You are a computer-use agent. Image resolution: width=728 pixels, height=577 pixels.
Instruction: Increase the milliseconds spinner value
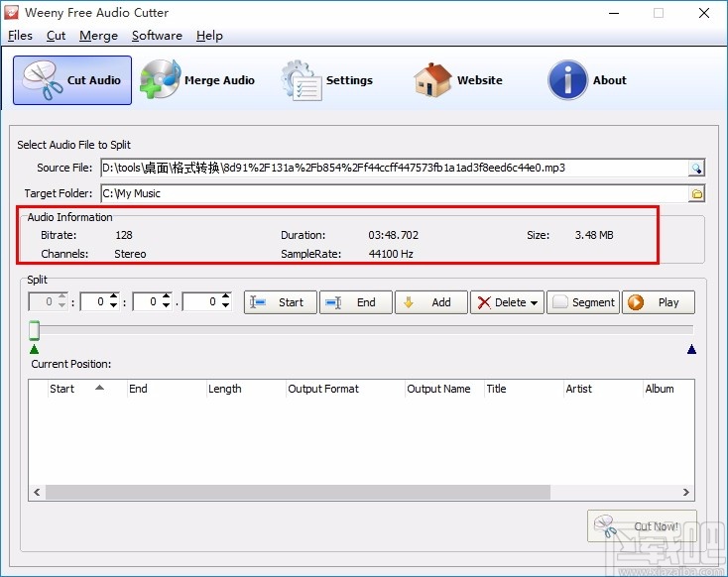226,296
